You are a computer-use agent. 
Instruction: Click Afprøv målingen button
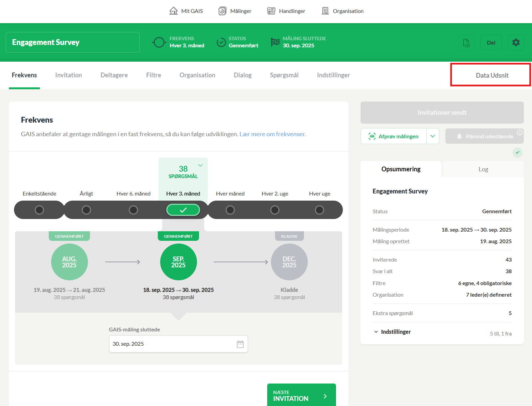pyautogui.click(x=394, y=136)
